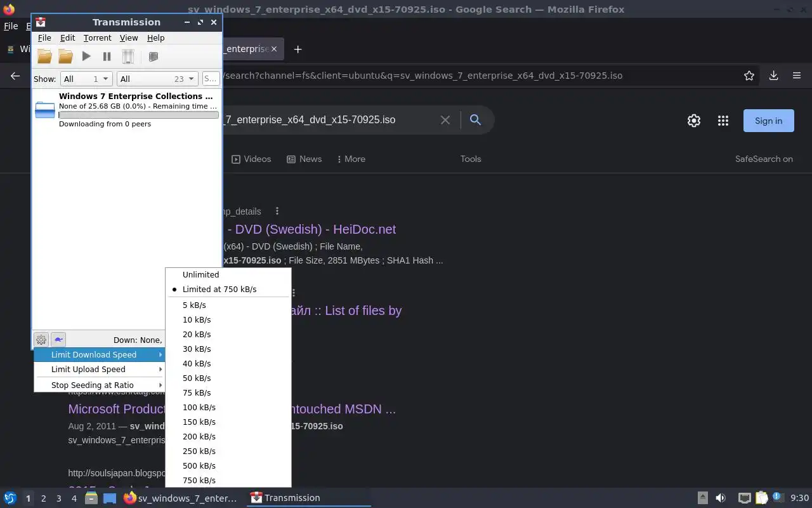
Task: Switch to workspace 2 in taskbar
Action: pos(43,498)
